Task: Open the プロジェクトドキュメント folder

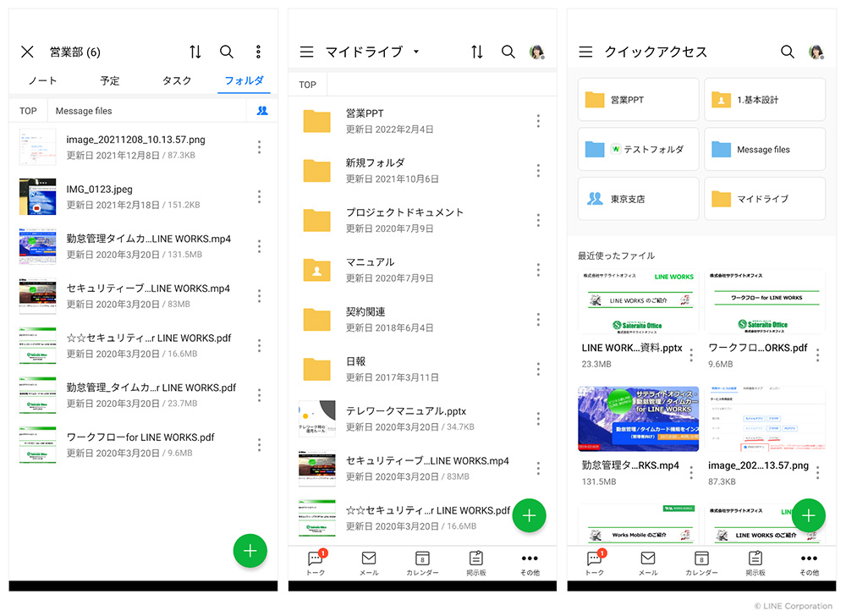Action: click(x=422, y=221)
